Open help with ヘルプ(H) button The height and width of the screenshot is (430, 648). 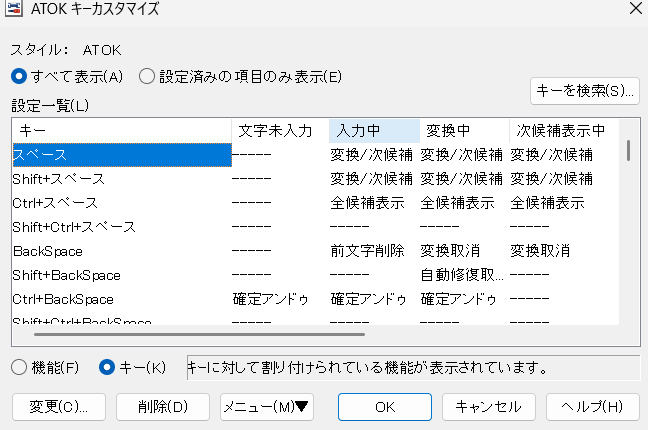tap(593, 407)
